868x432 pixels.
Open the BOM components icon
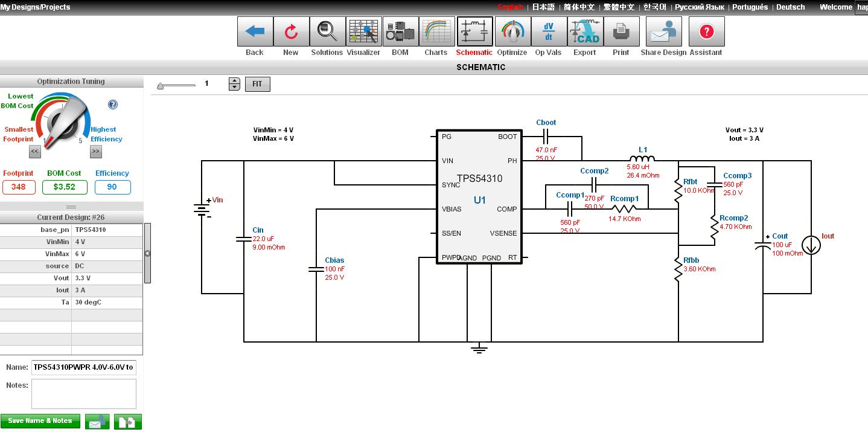coord(400,31)
